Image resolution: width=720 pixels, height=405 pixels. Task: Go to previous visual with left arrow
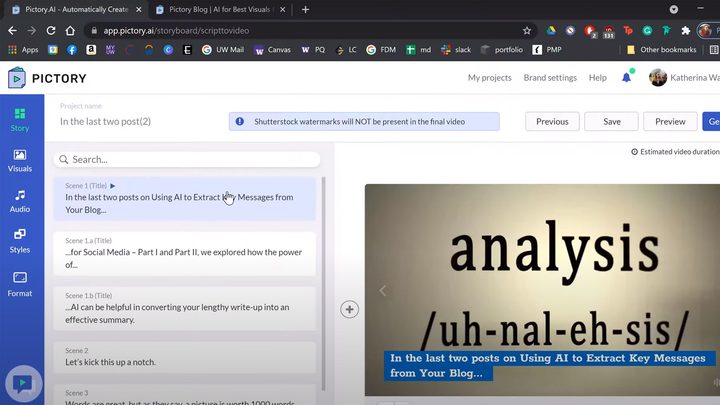pos(383,290)
